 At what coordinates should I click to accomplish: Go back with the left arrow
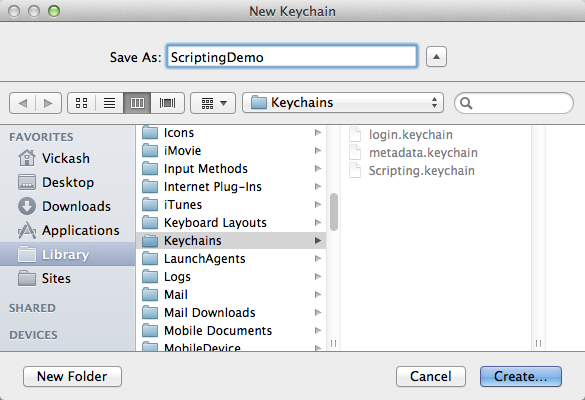point(23,103)
